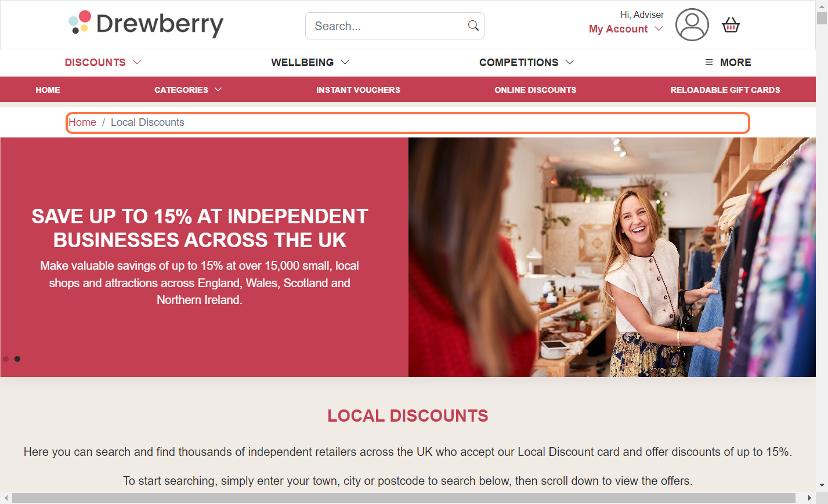
Task: Open the shopping basket icon
Action: pos(731,25)
